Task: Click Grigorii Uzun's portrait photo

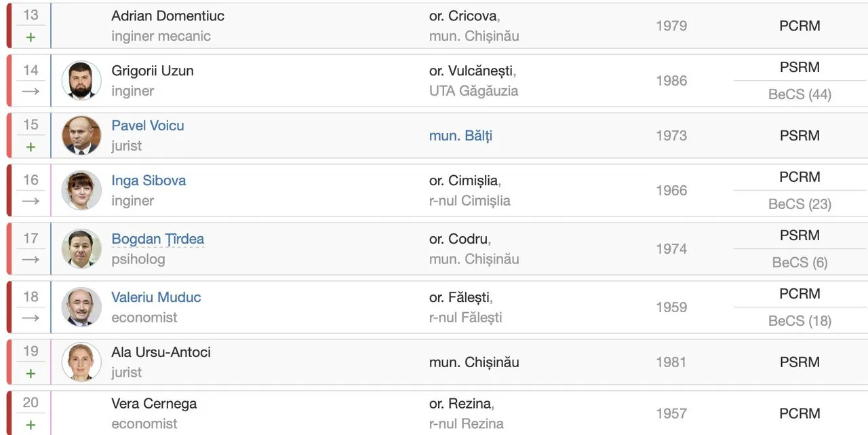Action: coord(81,81)
